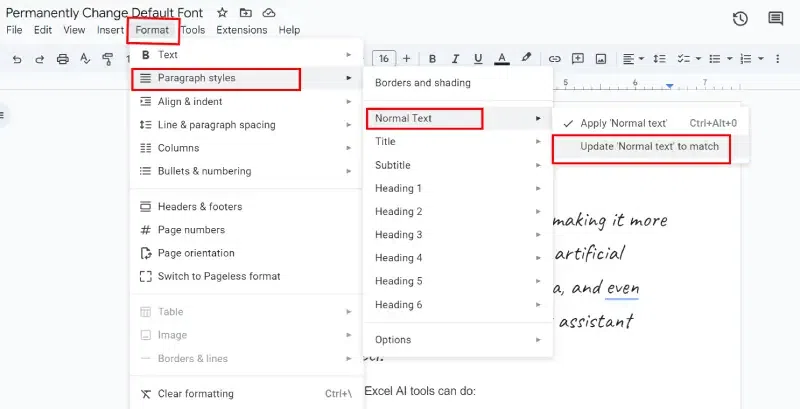Expand the Heading 4 style submenu
Screen dimensions: 800x409
coord(458,258)
